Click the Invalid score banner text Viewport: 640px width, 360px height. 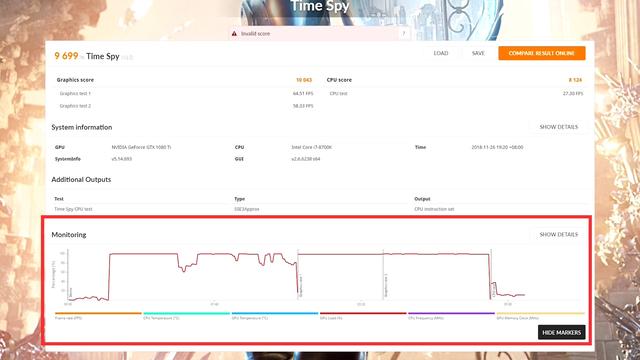point(256,33)
